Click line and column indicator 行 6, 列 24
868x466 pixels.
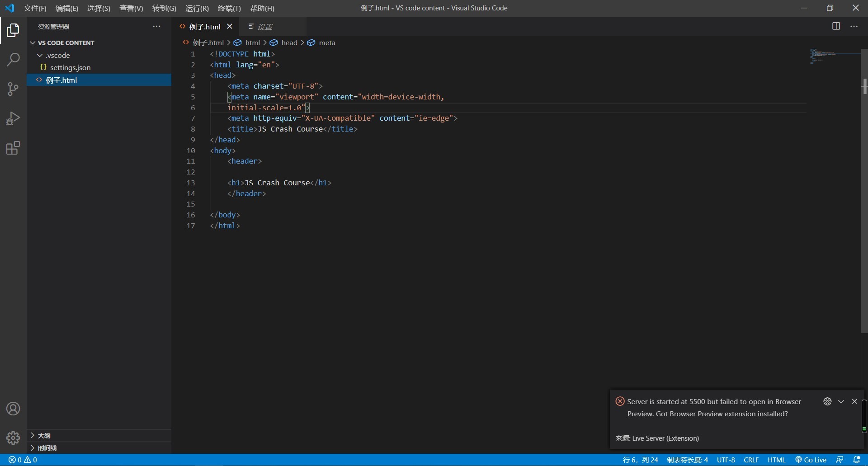pyautogui.click(x=640, y=460)
